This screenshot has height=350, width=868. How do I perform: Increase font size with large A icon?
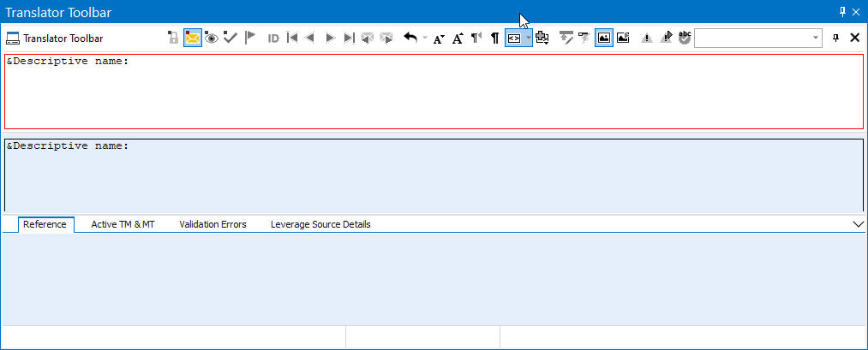coord(458,38)
